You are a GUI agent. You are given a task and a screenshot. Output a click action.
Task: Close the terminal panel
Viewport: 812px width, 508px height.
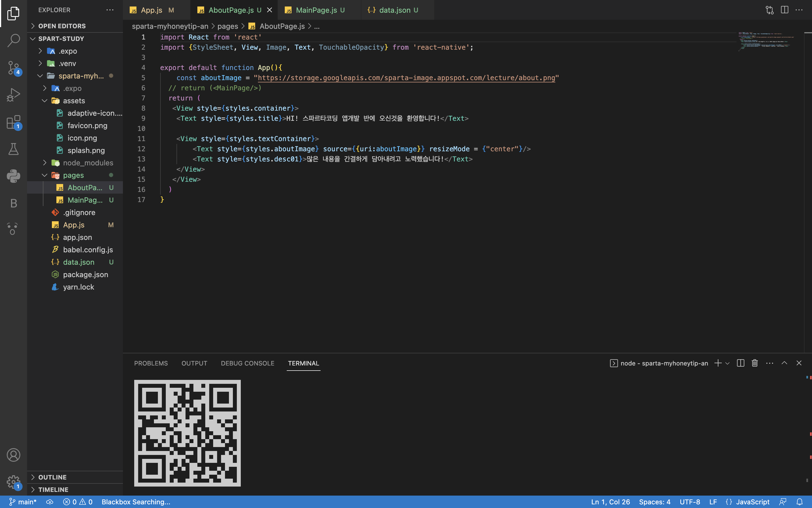[799, 363]
